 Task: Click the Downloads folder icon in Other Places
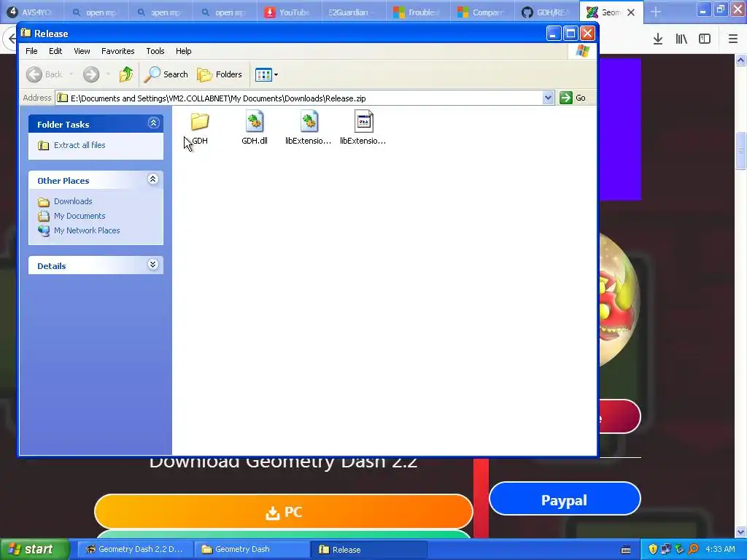[43, 201]
